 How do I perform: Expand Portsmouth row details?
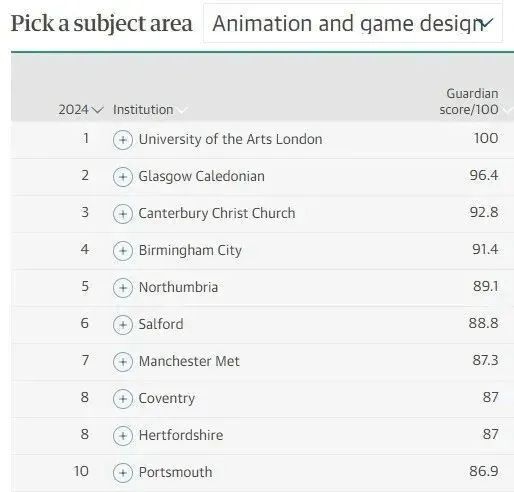pos(123,473)
